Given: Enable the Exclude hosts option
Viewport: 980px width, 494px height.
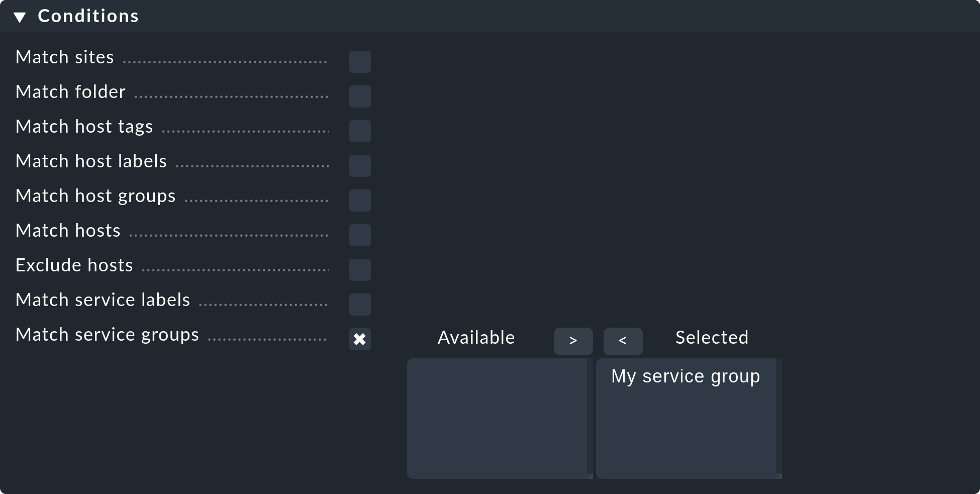Looking at the screenshot, I should click(360, 269).
